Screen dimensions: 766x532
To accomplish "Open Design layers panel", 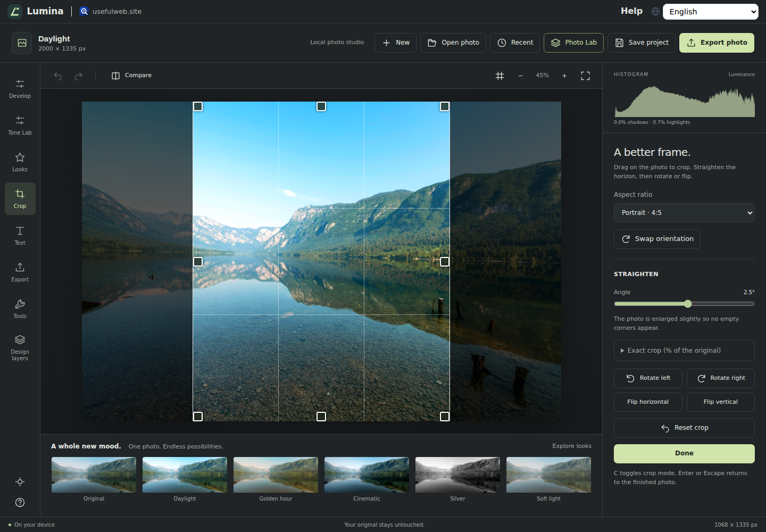I will [x=20, y=348].
